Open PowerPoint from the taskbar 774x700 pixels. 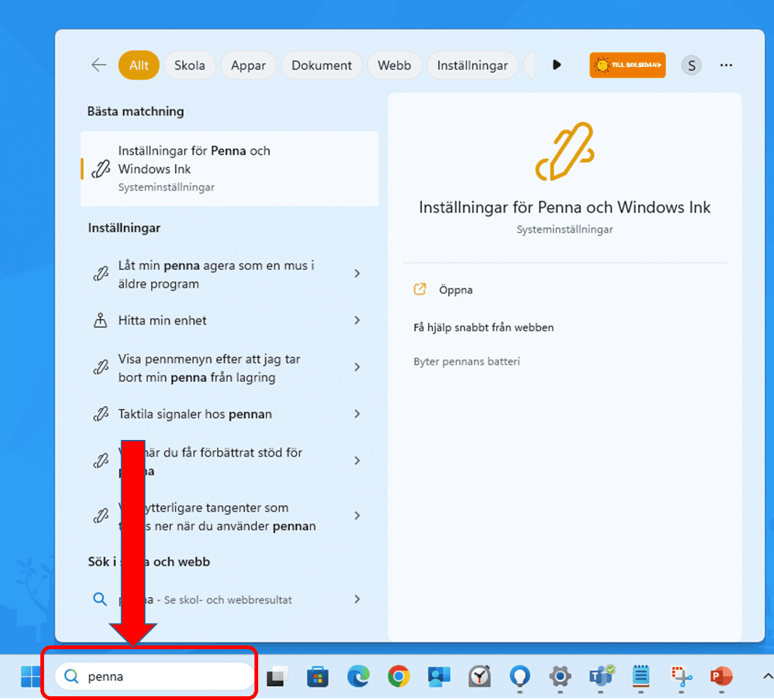tap(721, 676)
